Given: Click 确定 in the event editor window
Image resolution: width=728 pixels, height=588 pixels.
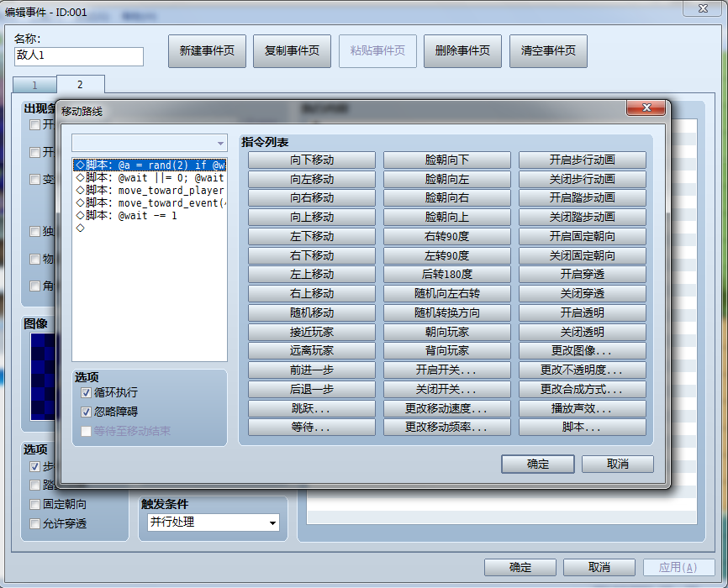Looking at the screenshot, I should point(520,567).
